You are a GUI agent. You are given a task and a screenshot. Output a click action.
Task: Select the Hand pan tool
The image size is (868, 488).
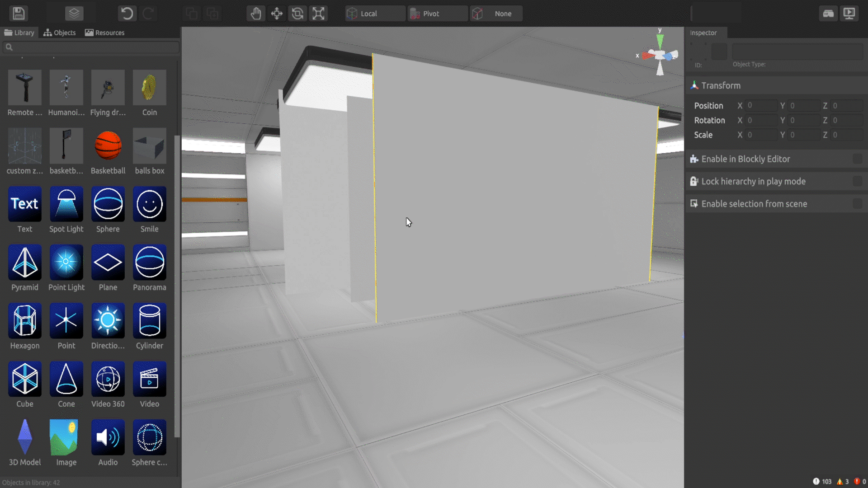(256, 14)
